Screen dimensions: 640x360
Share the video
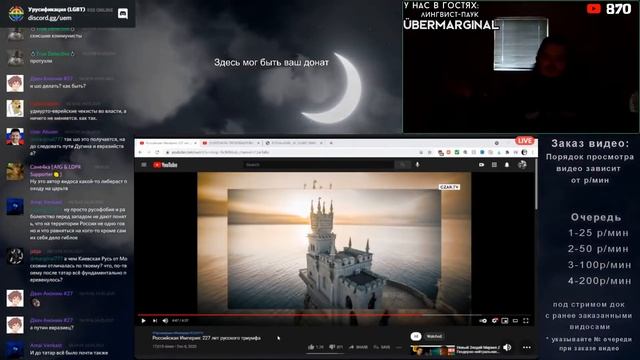(x=358, y=347)
